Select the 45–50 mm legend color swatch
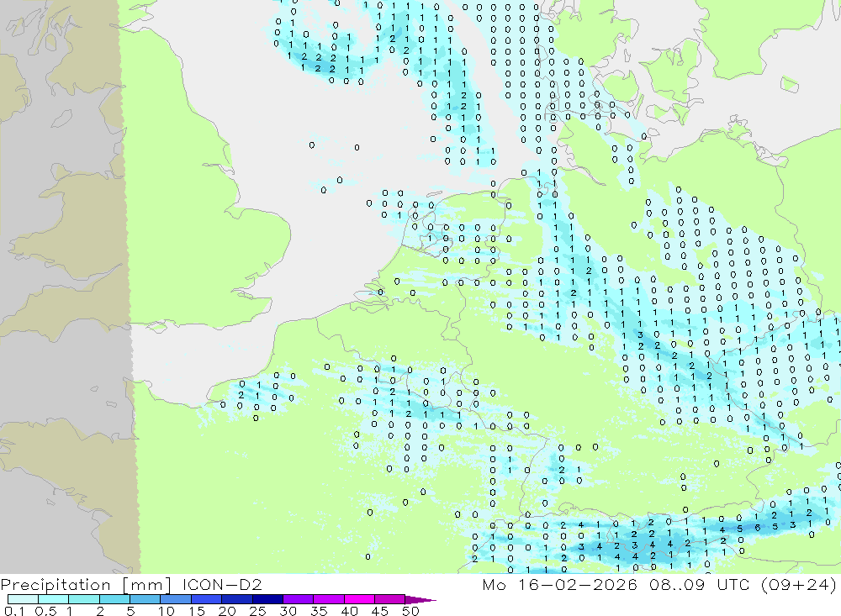The image size is (841, 616). pos(389,599)
